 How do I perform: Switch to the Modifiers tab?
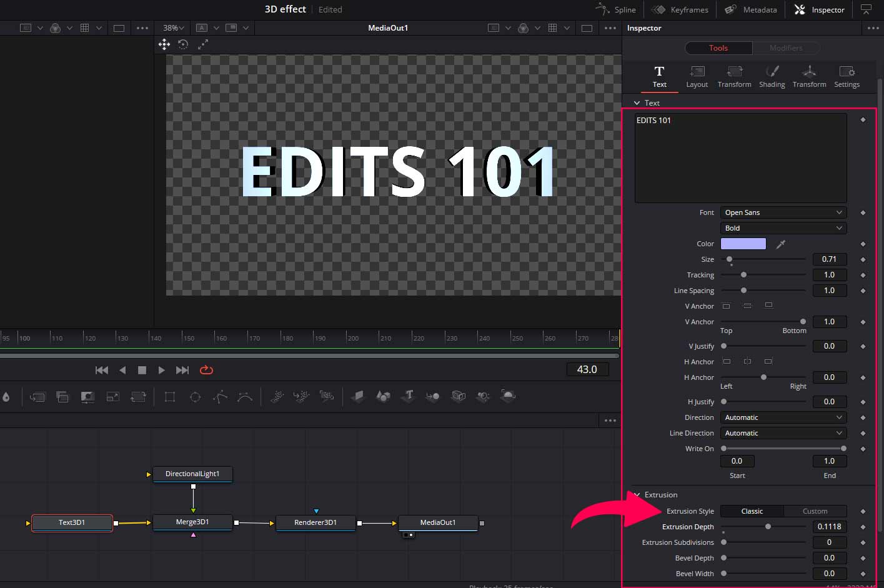786,48
